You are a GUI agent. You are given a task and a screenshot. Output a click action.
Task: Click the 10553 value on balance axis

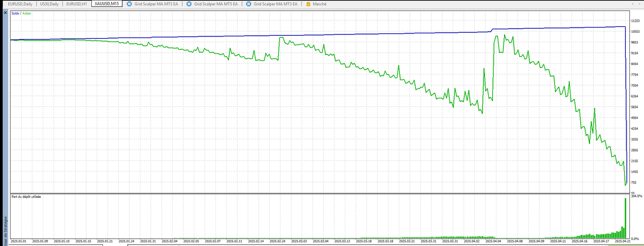click(x=635, y=32)
